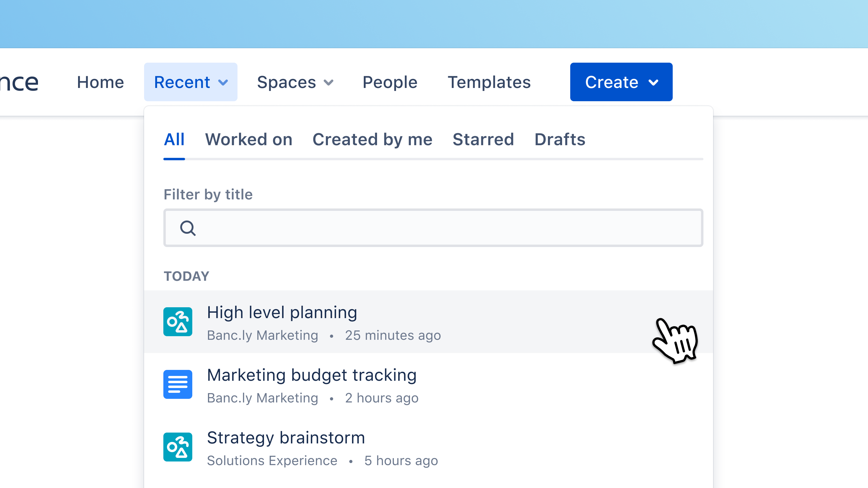This screenshot has height=488, width=868.
Task: Click the whiteboard icon for High level planning
Action: pyautogui.click(x=178, y=322)
